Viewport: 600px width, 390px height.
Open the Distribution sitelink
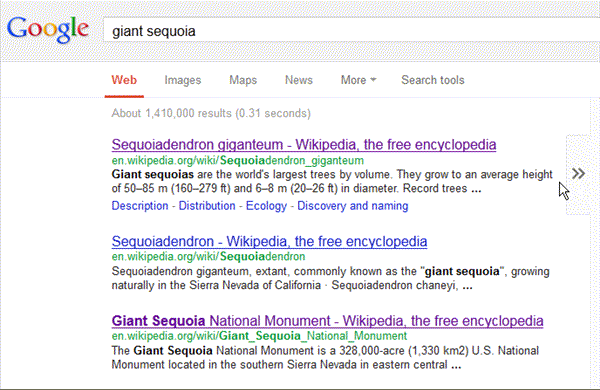(207, 206)
